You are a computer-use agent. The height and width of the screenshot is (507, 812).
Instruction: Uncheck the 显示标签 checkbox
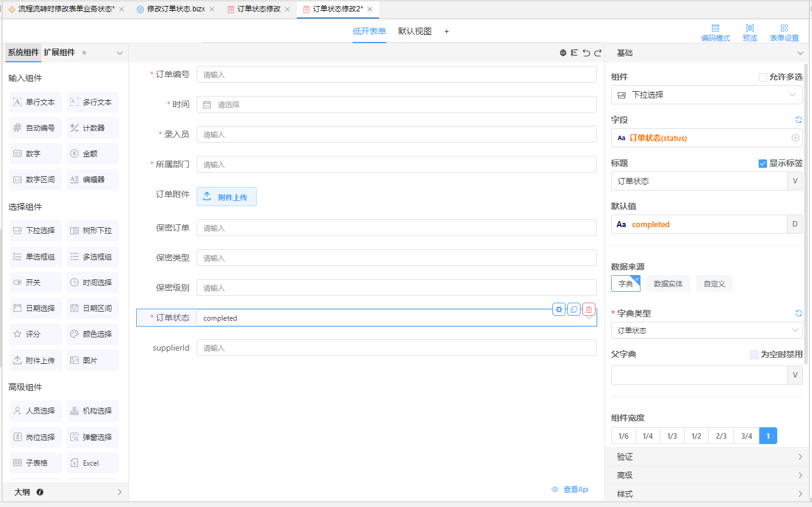(763, 163)
